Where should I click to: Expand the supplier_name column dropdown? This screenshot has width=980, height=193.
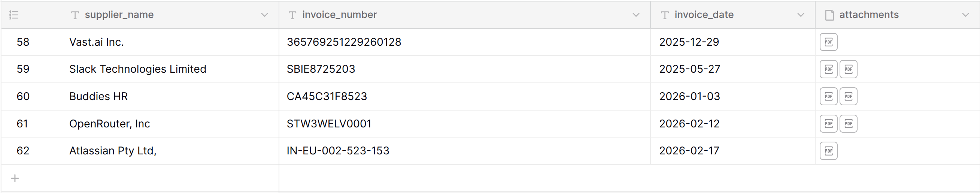[x=264, y=15]
